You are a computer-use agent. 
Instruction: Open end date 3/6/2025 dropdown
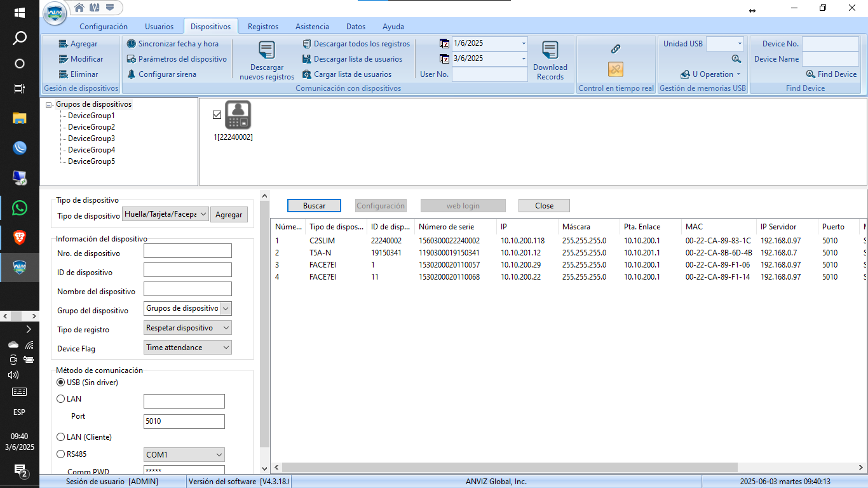524,58
